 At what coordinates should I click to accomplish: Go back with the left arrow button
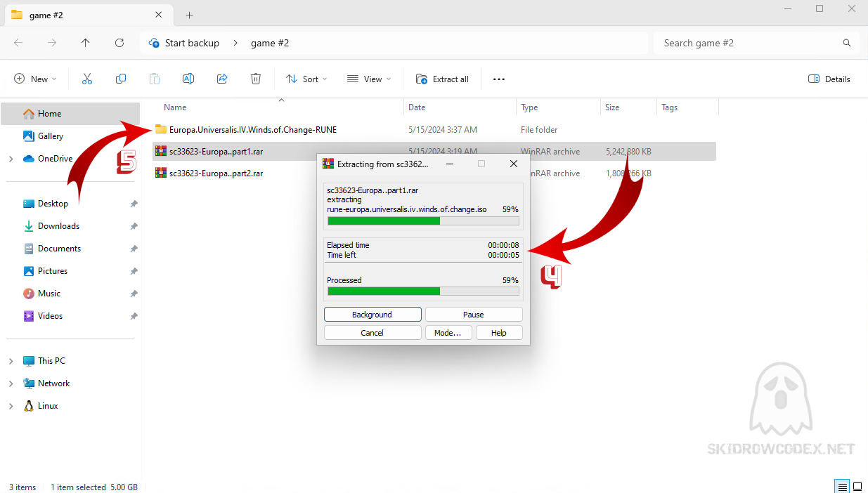(18, 43)
